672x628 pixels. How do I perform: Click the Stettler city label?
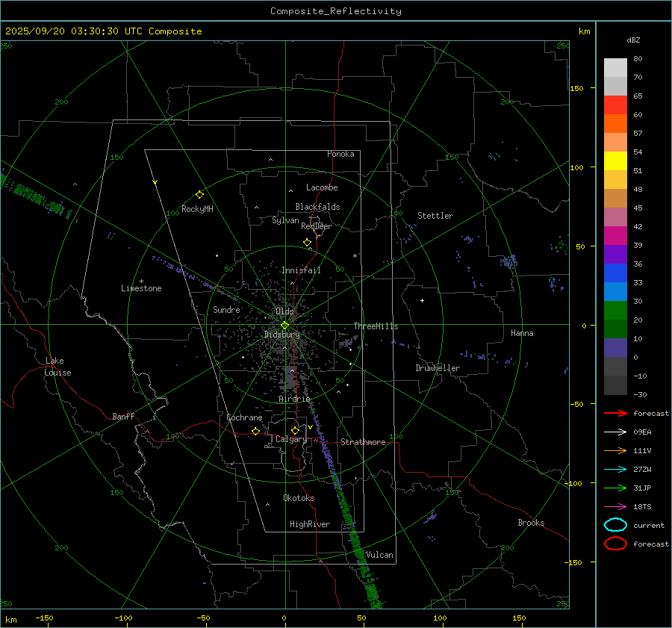point(435,216)
